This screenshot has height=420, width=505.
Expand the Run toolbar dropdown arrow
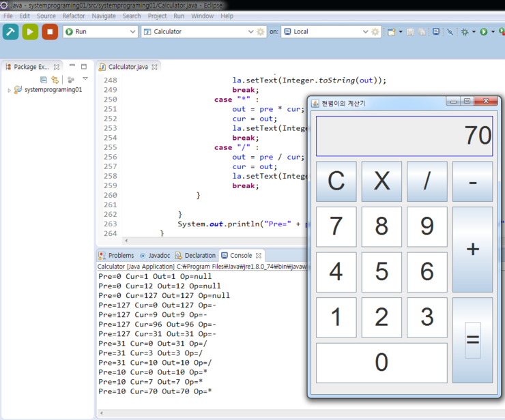point(493,31)
